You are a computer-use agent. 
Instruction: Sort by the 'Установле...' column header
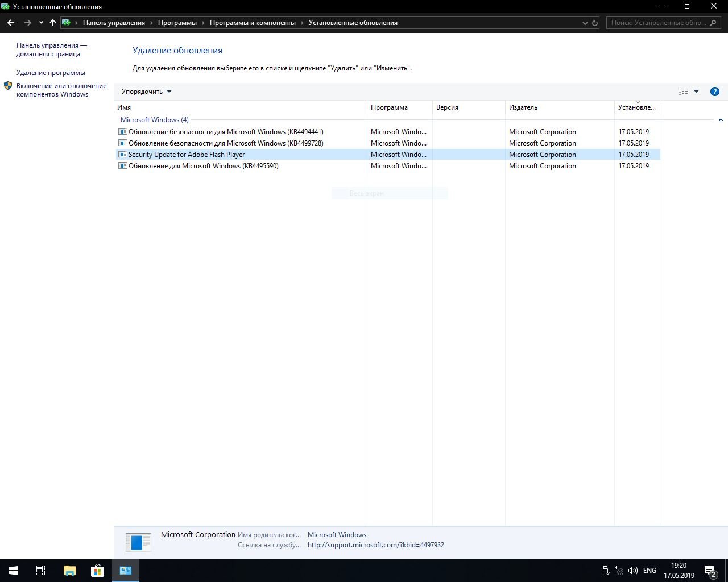coord(637,107)
